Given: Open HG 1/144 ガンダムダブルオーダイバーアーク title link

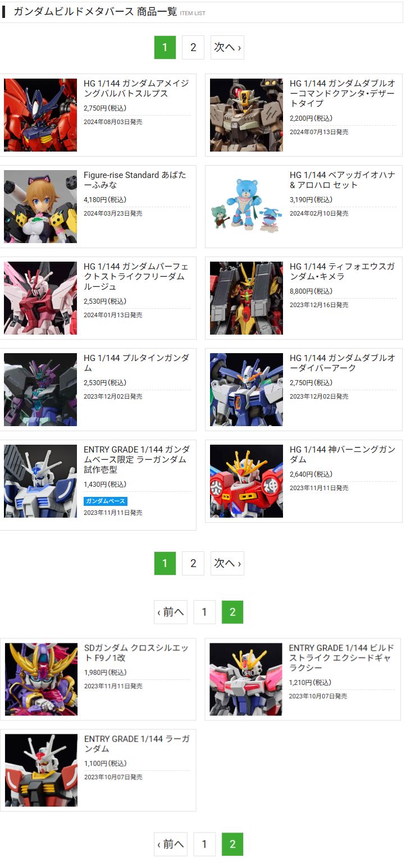Looking at the screenshot, I should (343, 363).
